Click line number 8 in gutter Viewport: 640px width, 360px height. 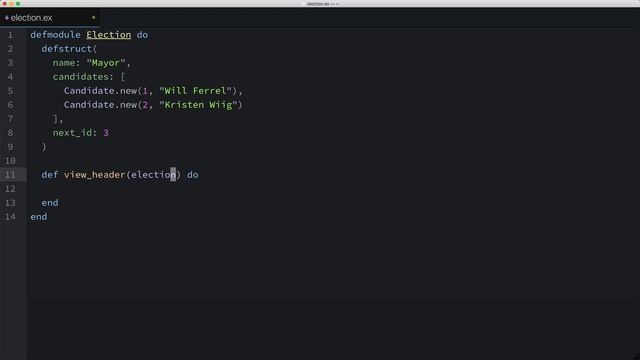[10, 133]
